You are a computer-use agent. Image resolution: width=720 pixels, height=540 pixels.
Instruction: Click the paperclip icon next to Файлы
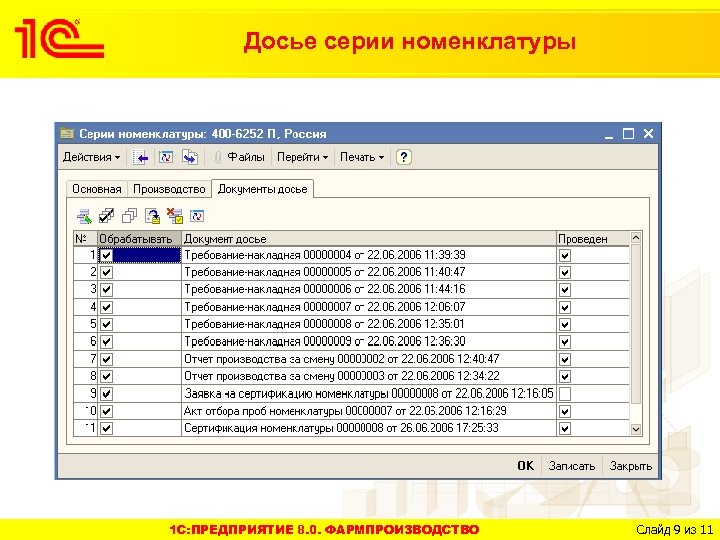(218, 158)
